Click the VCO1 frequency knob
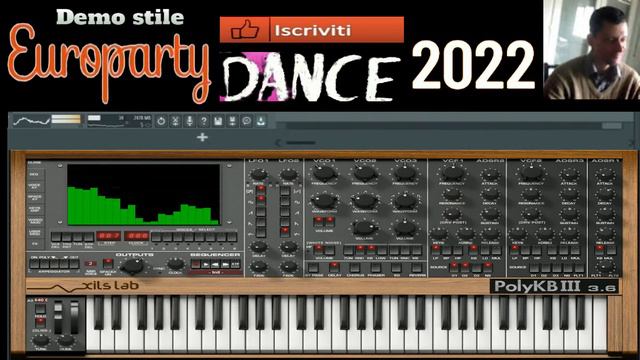Image resolution: width=640 pixels, height=360 pixels. click(324, 173)
